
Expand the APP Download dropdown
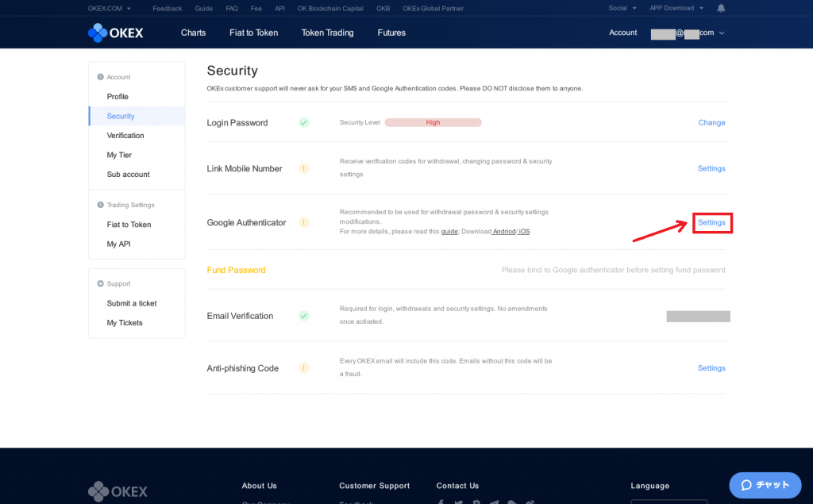coord(676,8)
